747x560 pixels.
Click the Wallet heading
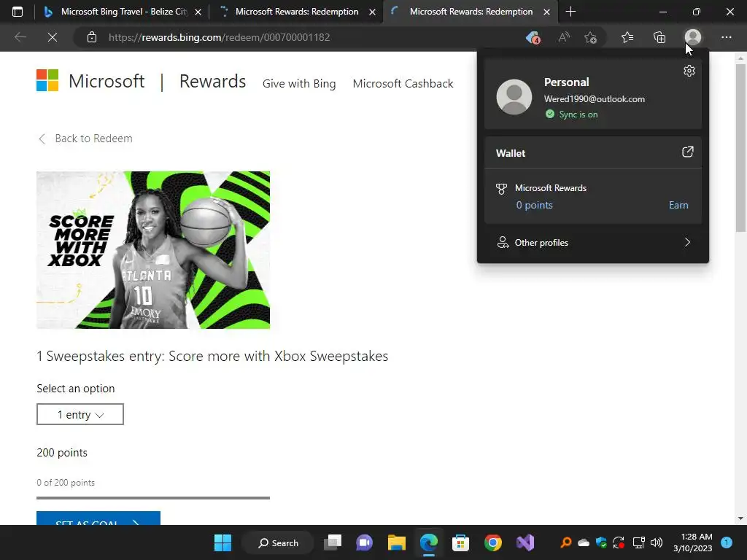pos(510,153)
